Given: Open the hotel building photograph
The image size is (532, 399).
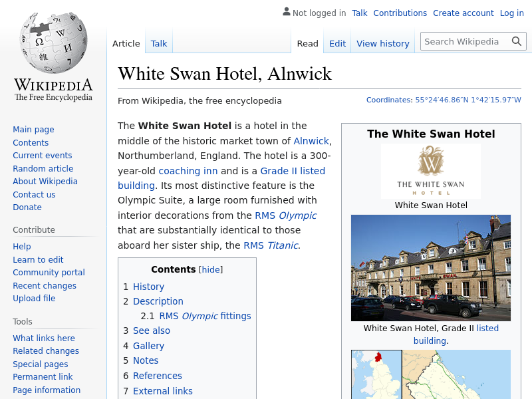Looking at the screenshot, I should pyautogui.click(x=431, y=267).
